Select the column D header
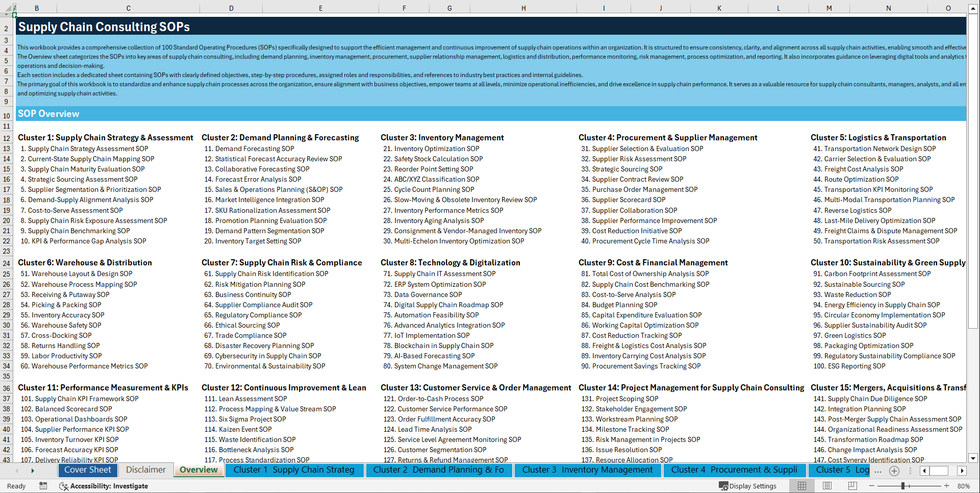This screenshot has width=980, height=493. (231, 8)
